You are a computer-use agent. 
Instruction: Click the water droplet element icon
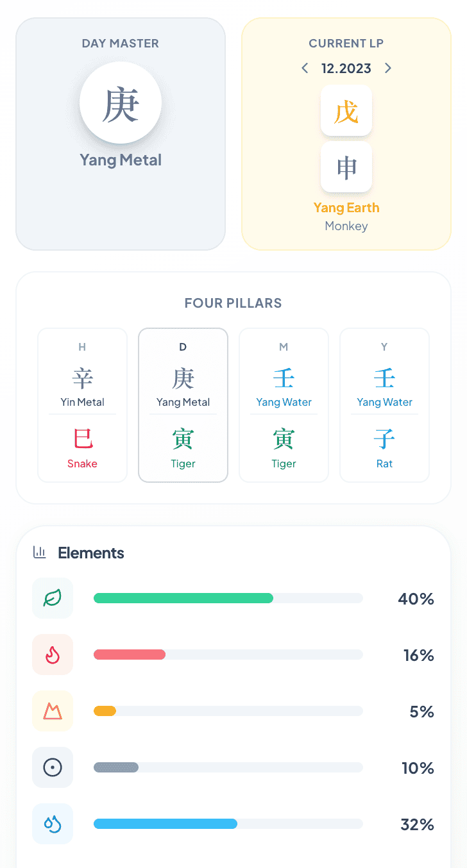pyautogui.click(x=53, y=824)
